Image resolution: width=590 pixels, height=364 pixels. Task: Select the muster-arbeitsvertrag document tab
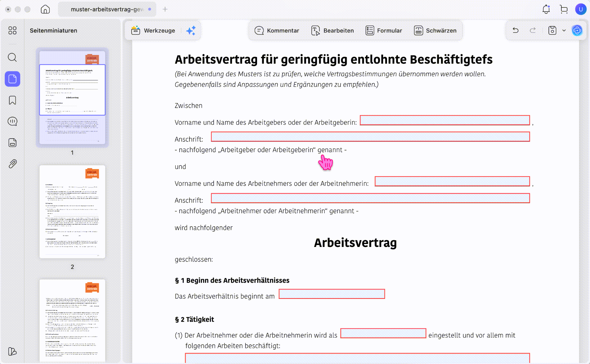[x=107, y=9]
